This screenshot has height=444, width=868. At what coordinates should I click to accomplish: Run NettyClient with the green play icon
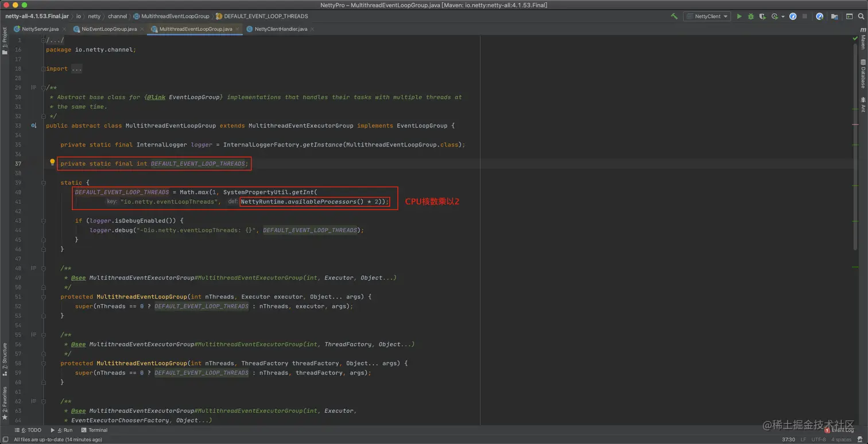pyautogui.click(x=739, y=16)
